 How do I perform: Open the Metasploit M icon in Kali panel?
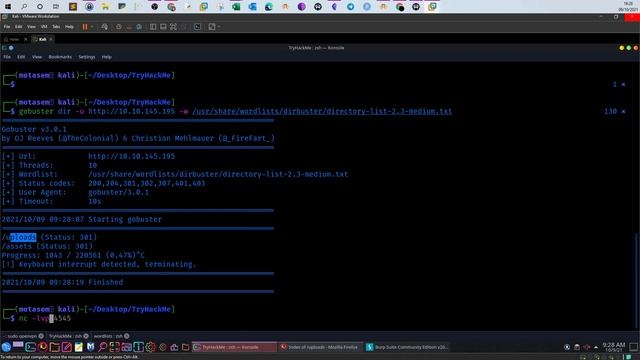coord(90,347)
